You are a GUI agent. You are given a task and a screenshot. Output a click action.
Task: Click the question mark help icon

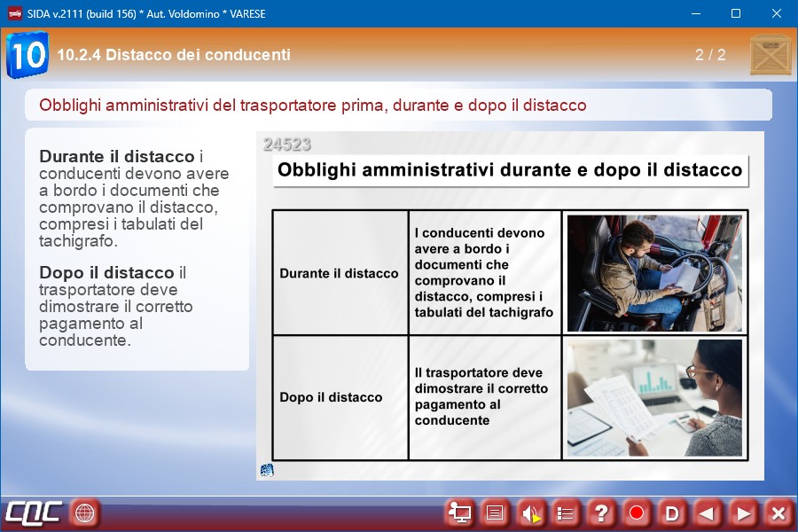point(601,512)
